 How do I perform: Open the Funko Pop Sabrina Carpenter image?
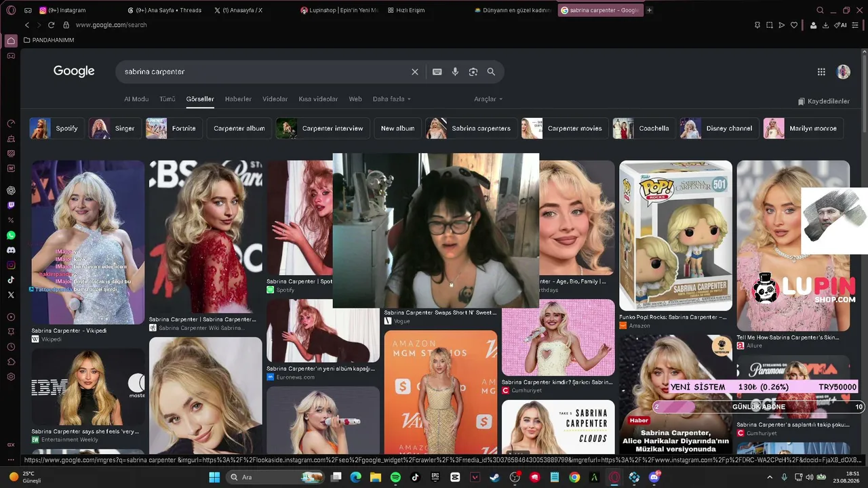(x=675, y=236)
